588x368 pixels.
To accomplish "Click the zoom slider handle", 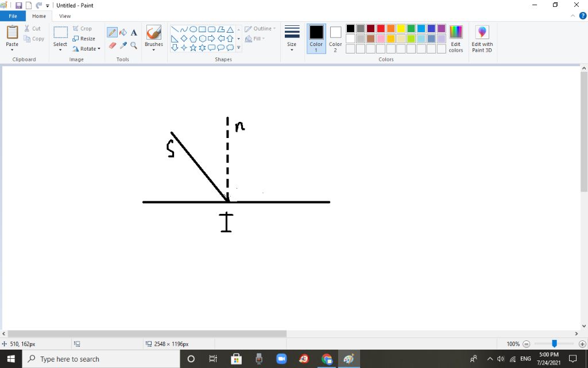I will tap(554, 344).
